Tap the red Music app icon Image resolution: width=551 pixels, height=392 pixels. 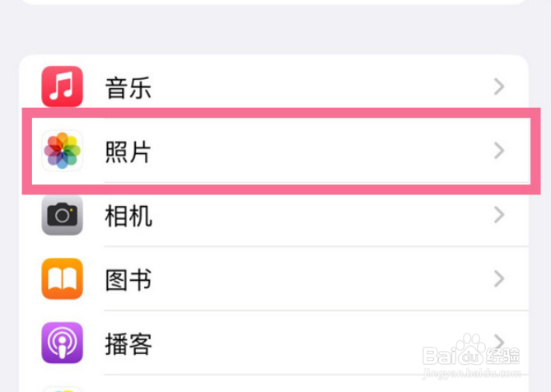click(63, 86)
